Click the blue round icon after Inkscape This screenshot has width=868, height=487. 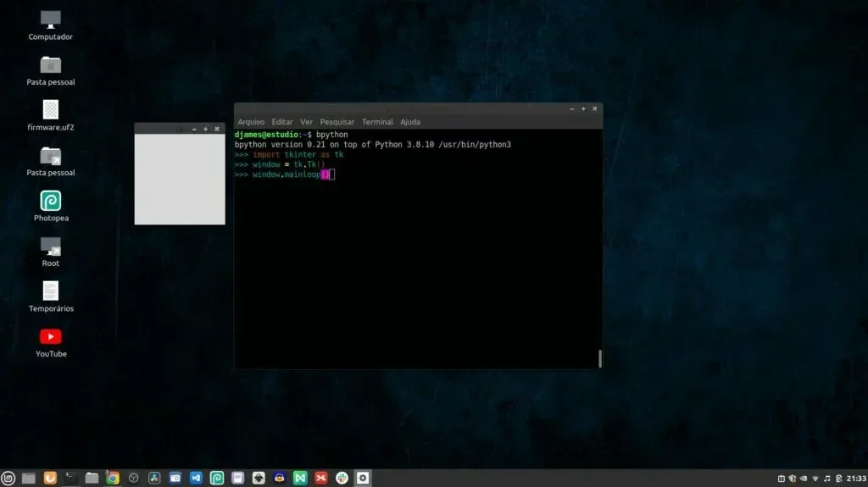tap(280, 479)
